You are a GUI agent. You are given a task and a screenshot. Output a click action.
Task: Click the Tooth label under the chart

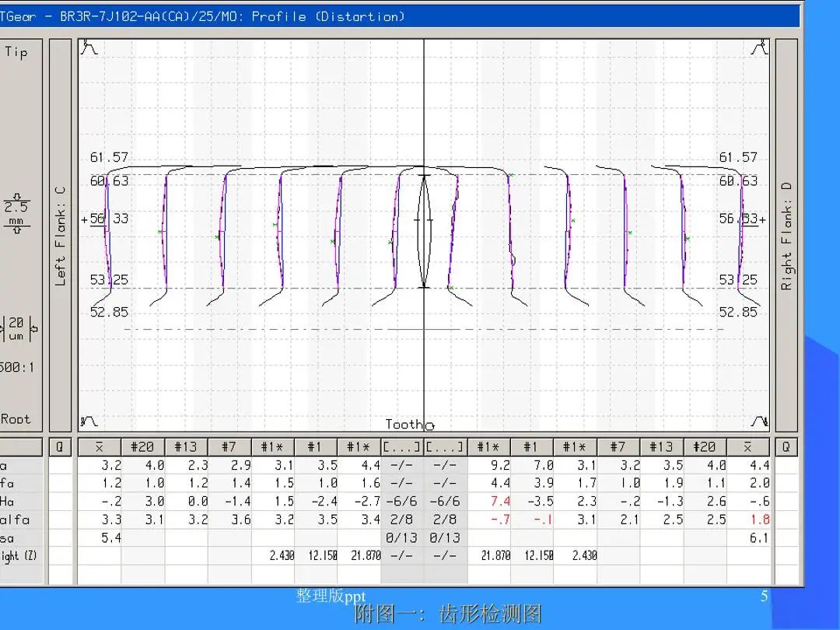coord(404,425)
